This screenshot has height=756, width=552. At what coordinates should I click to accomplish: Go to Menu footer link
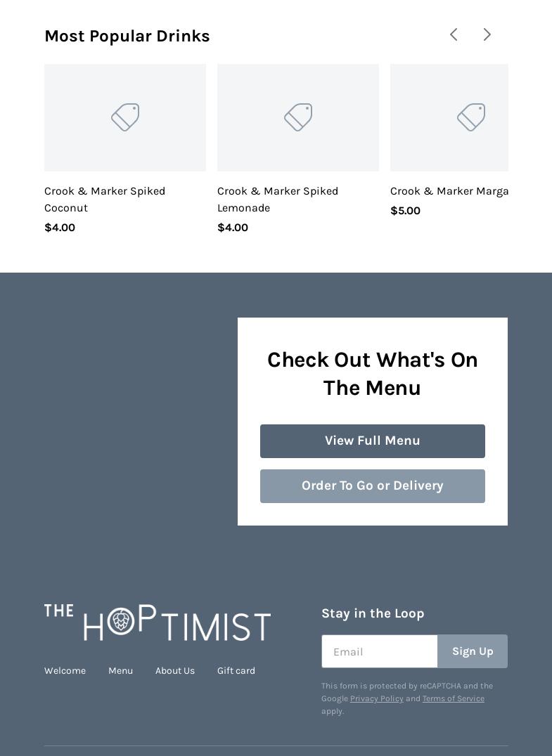tap(120, 670)
